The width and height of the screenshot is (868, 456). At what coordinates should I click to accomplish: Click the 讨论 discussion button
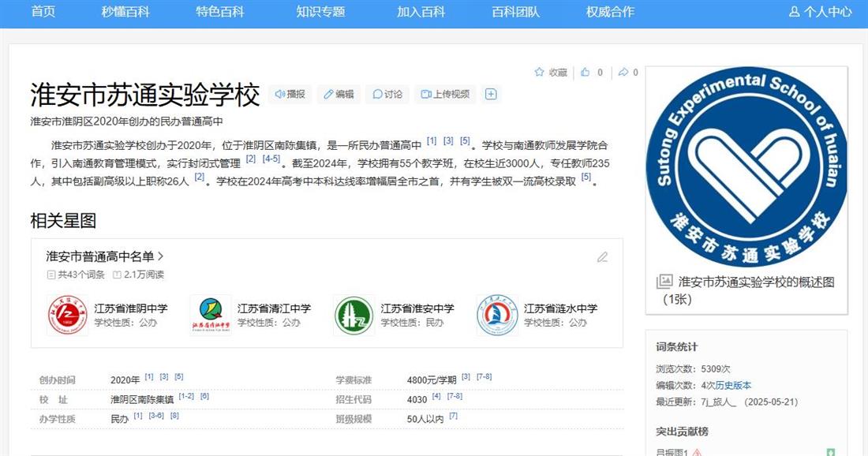pos(387,94)
